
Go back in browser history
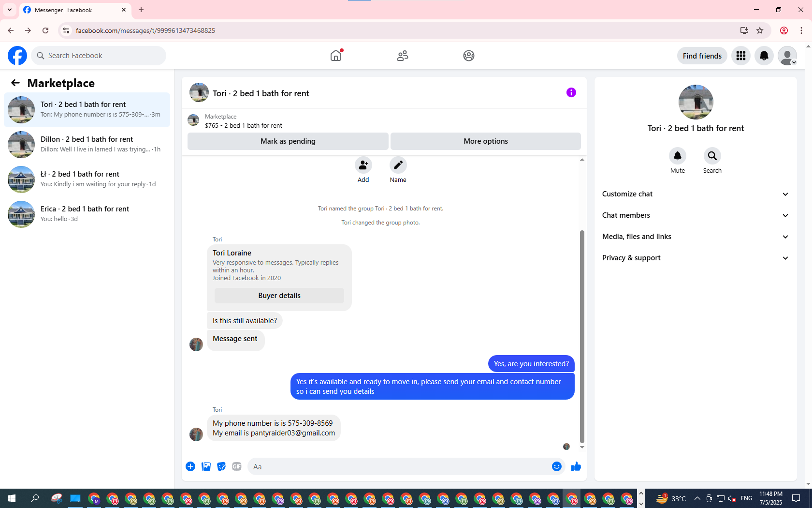tap(11, 30)
